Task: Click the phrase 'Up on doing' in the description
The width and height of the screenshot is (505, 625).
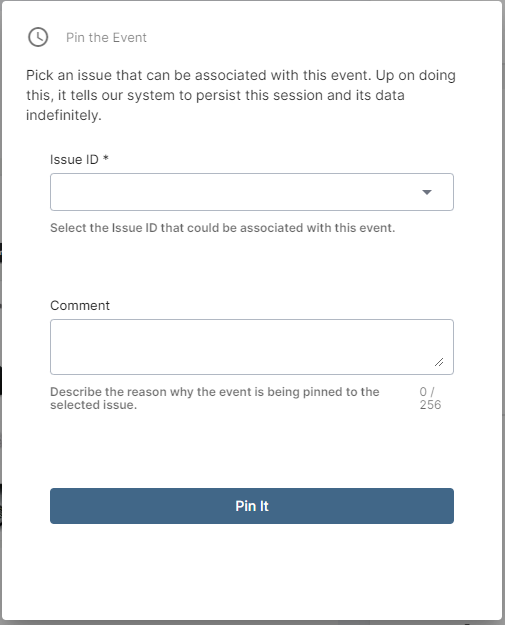Action: (416, 75)
